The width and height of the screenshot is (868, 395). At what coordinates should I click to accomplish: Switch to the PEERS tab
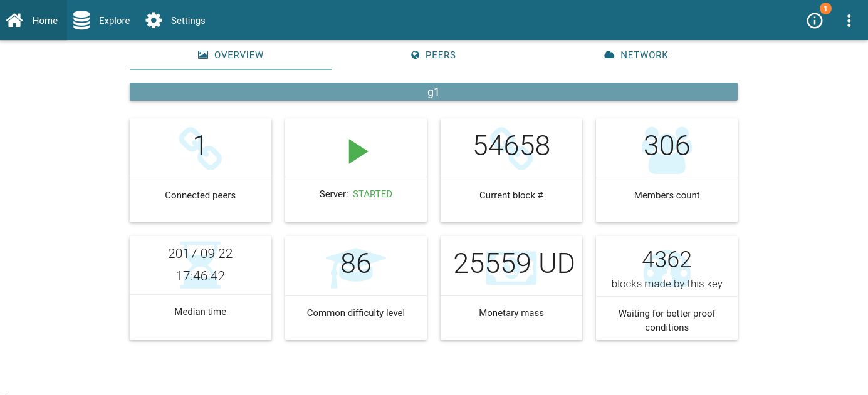pyautogui.click(x=433, y=55)
